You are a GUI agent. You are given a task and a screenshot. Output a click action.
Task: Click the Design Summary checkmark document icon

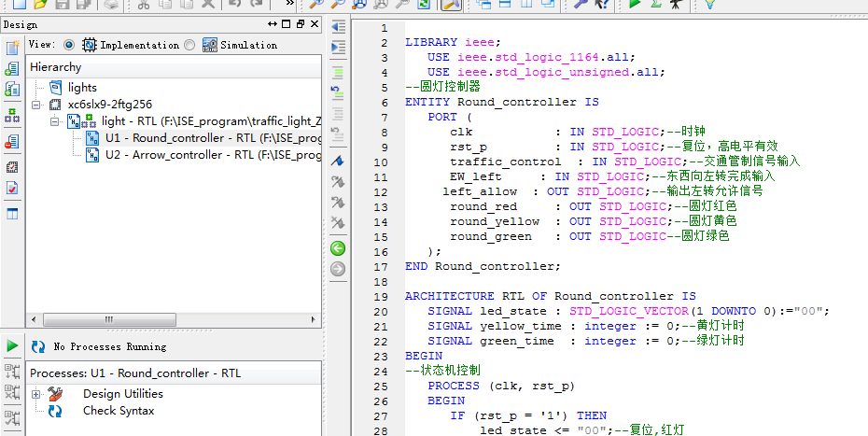click(12, 189)
